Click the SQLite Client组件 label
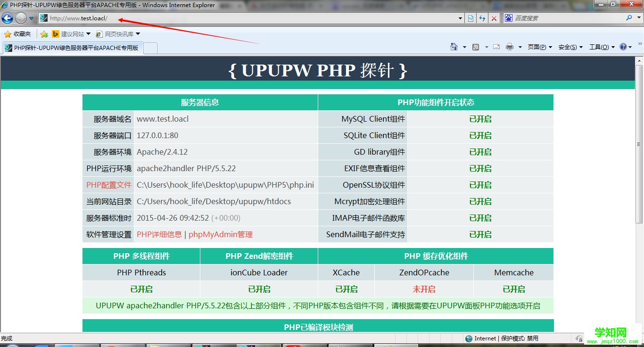Screen dimensions: 644x347 click(x=374, y=135)
